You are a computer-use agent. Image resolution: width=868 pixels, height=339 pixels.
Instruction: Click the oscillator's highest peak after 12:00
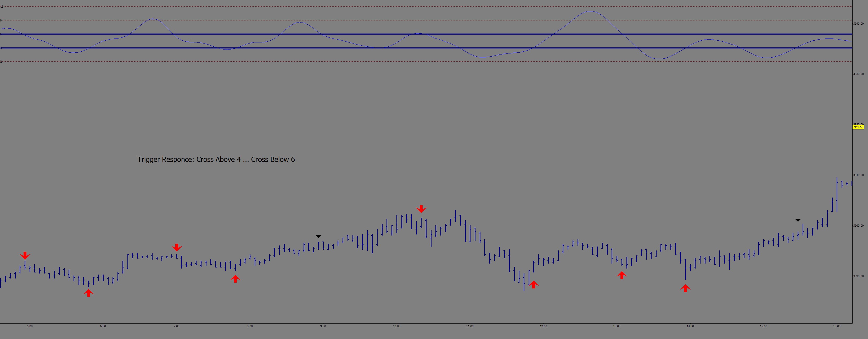[590, 12]
